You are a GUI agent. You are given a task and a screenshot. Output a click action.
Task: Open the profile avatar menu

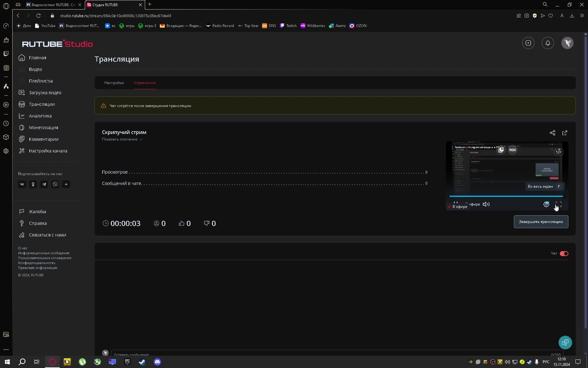[567, 43]
